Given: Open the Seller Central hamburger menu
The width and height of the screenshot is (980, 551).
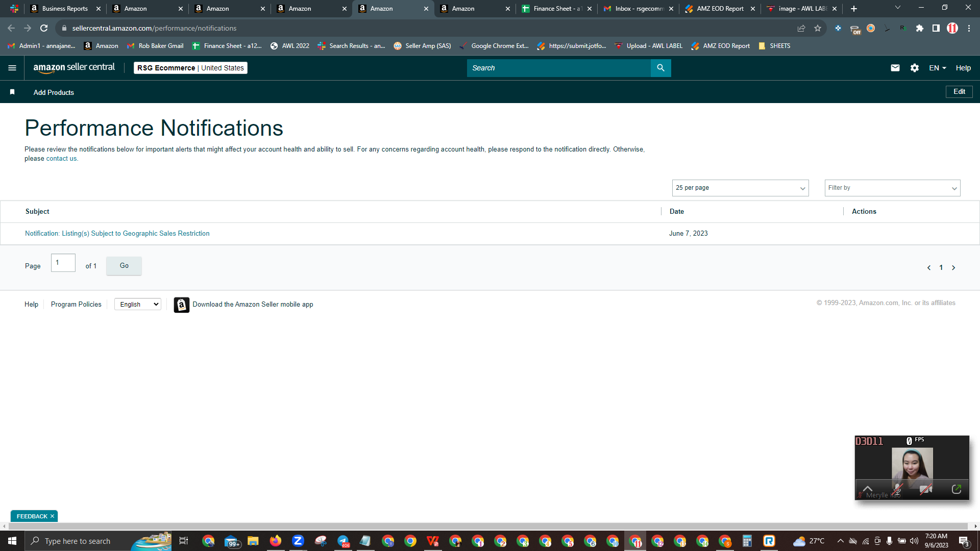Looking at the screenshot, I should tap(12, 68).
